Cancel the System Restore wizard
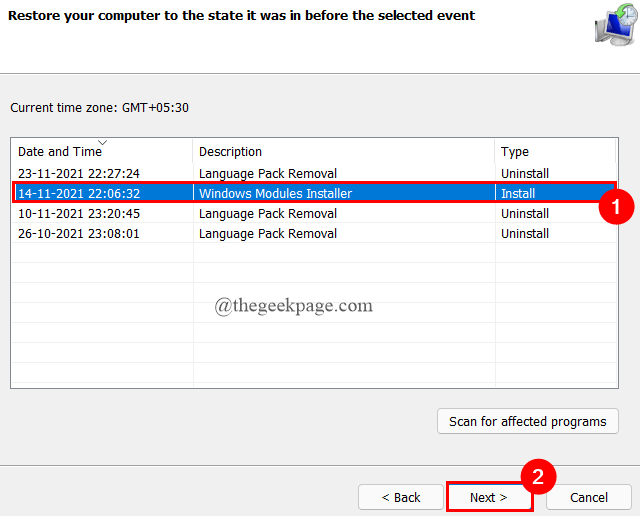The height and width of the screenshot is (516, 640). (589, 497)
